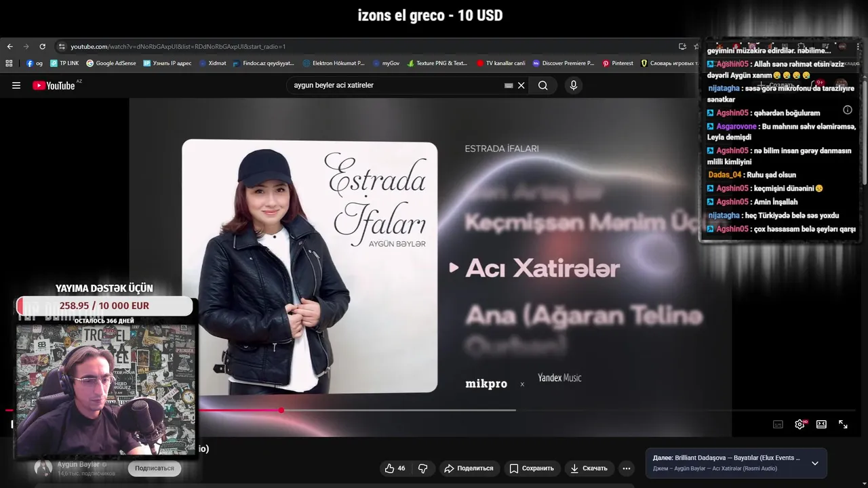
Task: Open the TV kanallar canli bookmark
Action: (x=501, y=63)
